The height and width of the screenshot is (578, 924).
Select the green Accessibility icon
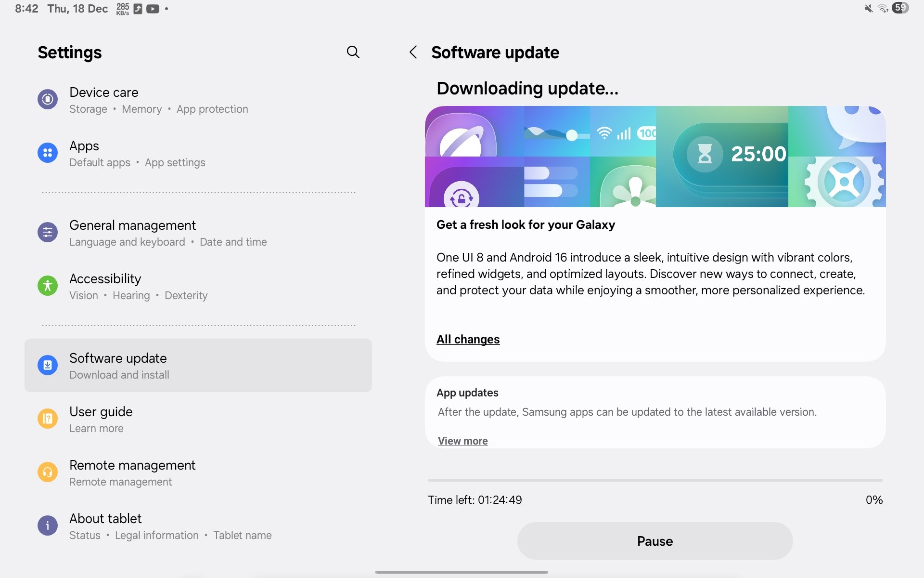tap(48, 286)
